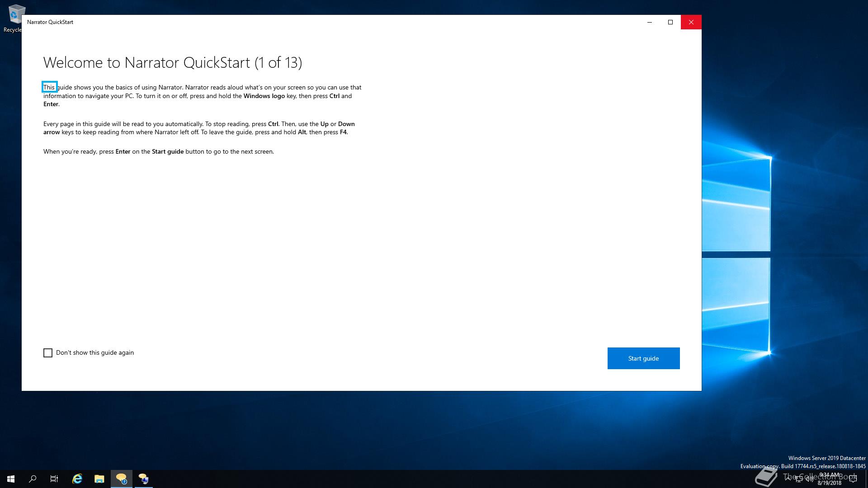Click the bold 'Windows logo' text
Screen dimensions: 868x488
tap(264, 96)
